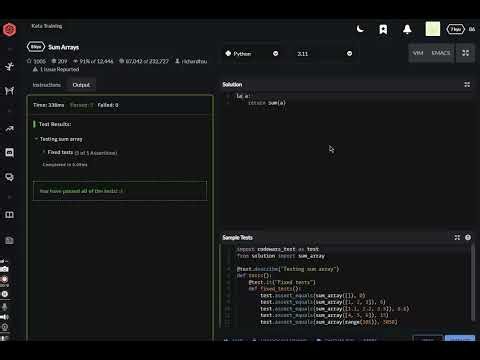The height and width of the screenshot is (360, 480).
Task: Click the 91% of 12,446 satisfaction stat
Action: coord(93,61)
